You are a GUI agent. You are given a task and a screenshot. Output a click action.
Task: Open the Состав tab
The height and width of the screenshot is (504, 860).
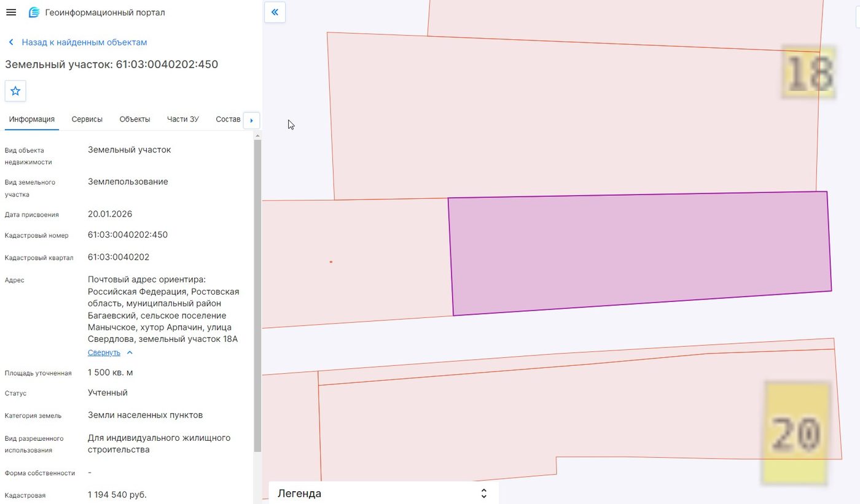(x=228, y=119)
